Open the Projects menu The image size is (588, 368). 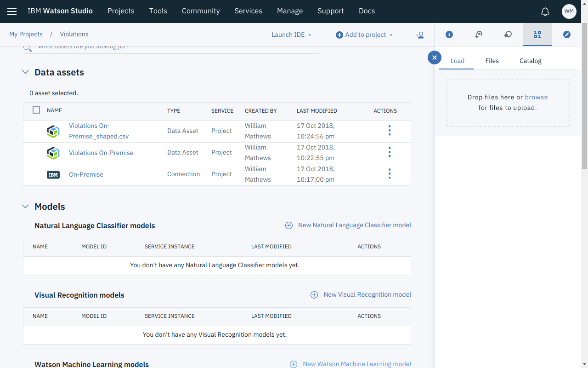(x=121, y=11)
